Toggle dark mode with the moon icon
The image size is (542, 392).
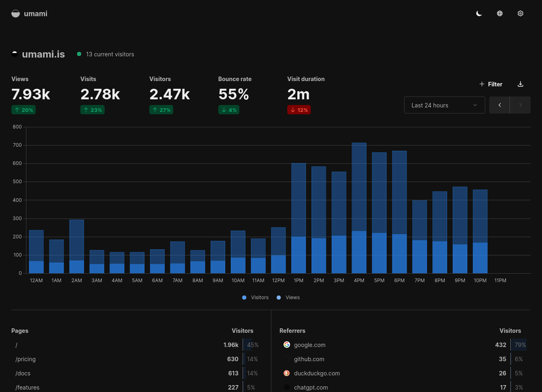click(x=479, y=13)
